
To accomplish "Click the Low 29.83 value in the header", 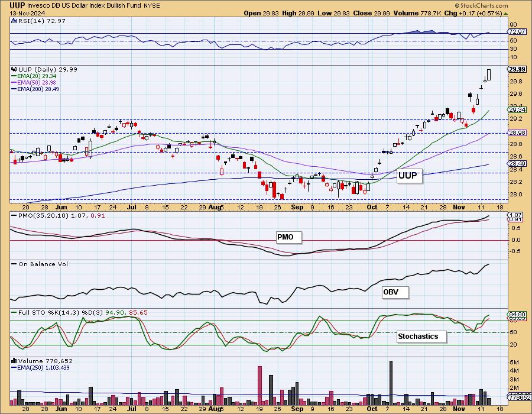I will tap(334, 13).
